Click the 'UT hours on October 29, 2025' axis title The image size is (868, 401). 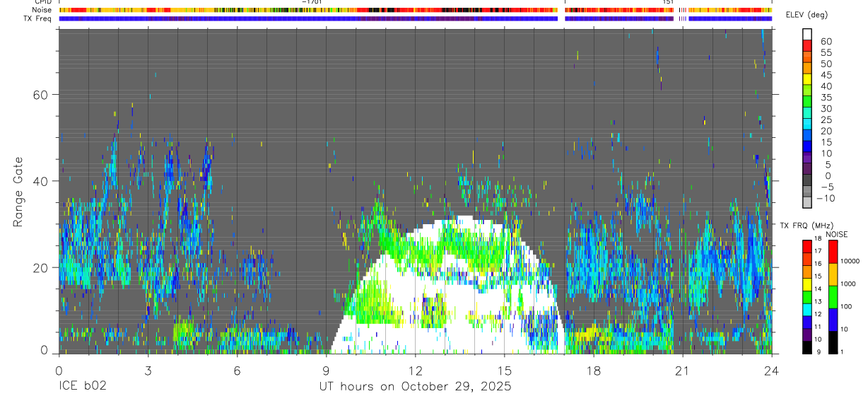click(414, 387)
